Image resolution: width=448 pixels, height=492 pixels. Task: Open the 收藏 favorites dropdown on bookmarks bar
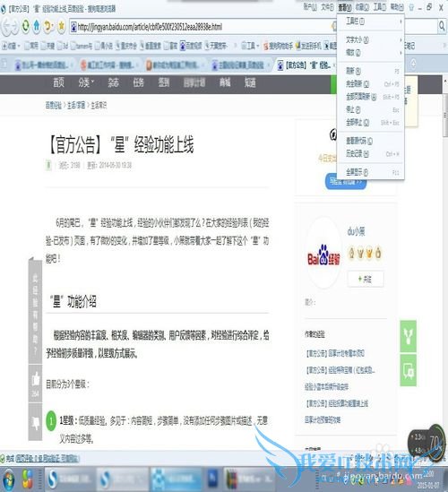click(12, 46)
